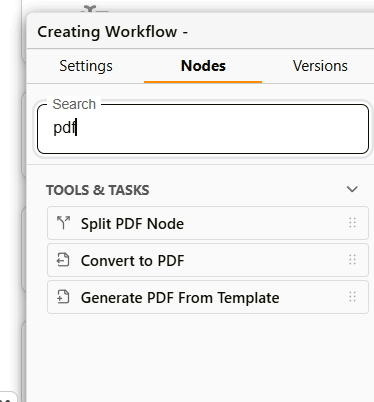Select the Convert to PDF label

pyautogui.click(x=132, y=261)
